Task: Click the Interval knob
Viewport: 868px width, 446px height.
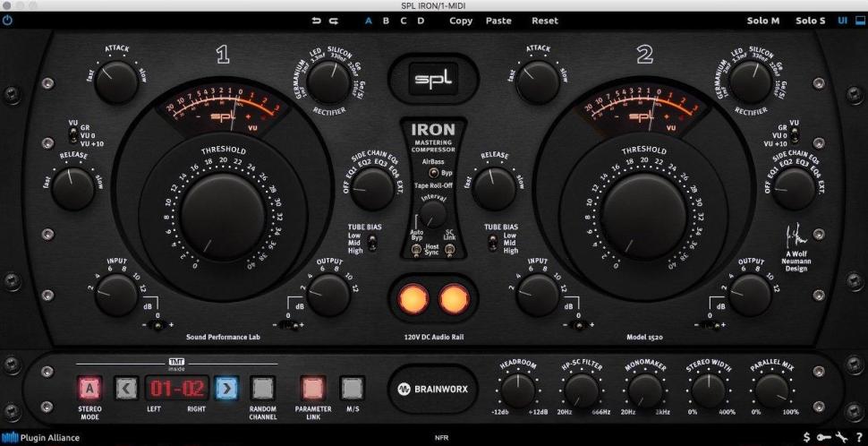Action: point(433,214)
